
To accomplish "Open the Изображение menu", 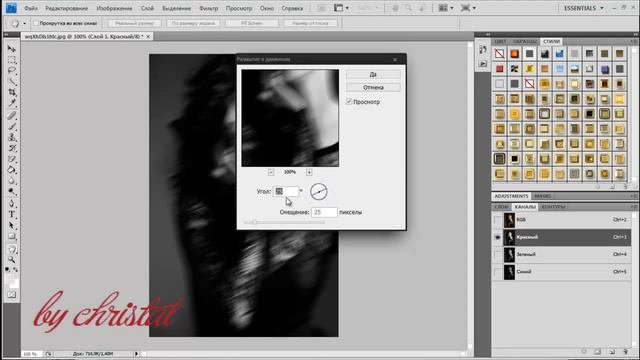I will [114, 8].
